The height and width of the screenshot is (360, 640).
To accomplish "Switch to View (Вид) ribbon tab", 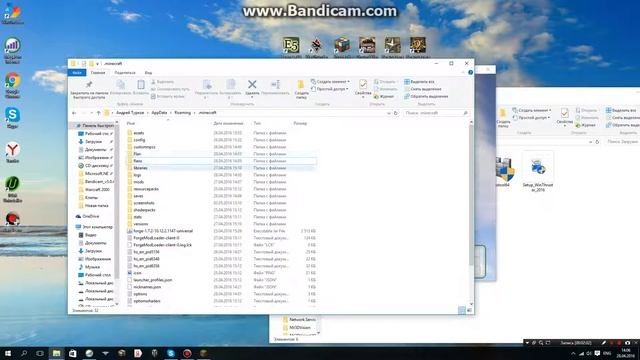I will click(148, 73).
